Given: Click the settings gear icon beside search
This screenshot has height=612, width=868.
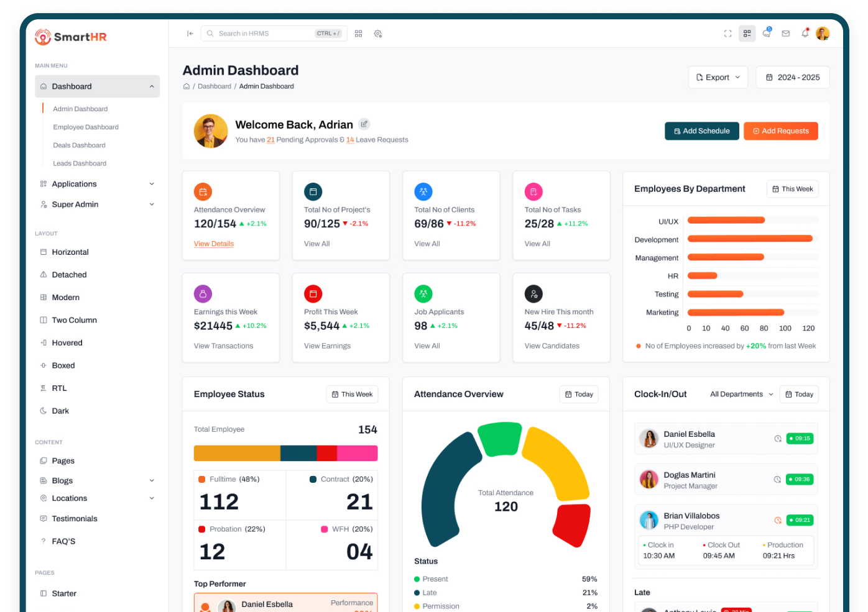Looking at the screenshot, I should (x=378, y=34).
